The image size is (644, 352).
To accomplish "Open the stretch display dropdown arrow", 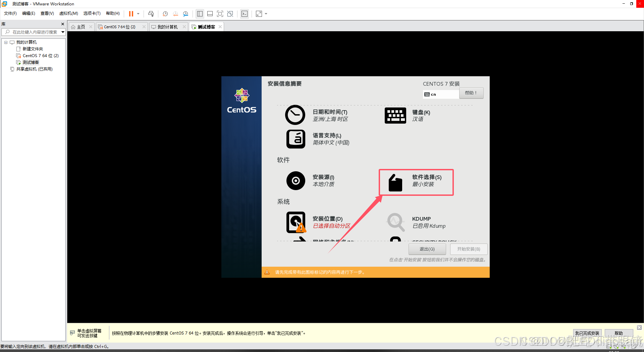I will [x=266, y=14].
